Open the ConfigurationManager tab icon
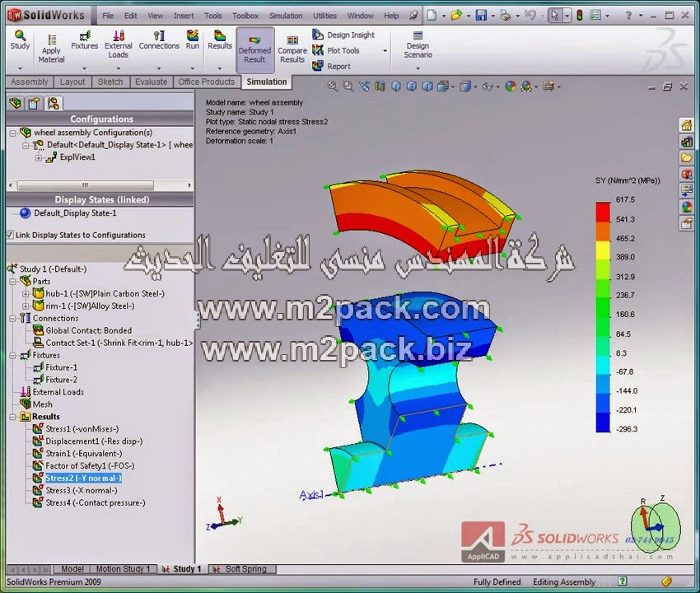The image size is (700, 593). pos(54,104)
